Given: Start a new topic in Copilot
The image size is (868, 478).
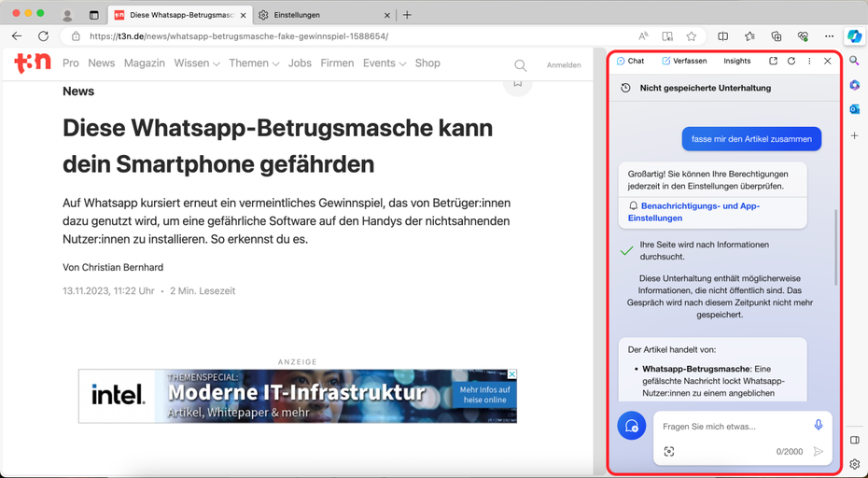Looking at the screenshot, I should pyautogui.click(x=632, y=426).
